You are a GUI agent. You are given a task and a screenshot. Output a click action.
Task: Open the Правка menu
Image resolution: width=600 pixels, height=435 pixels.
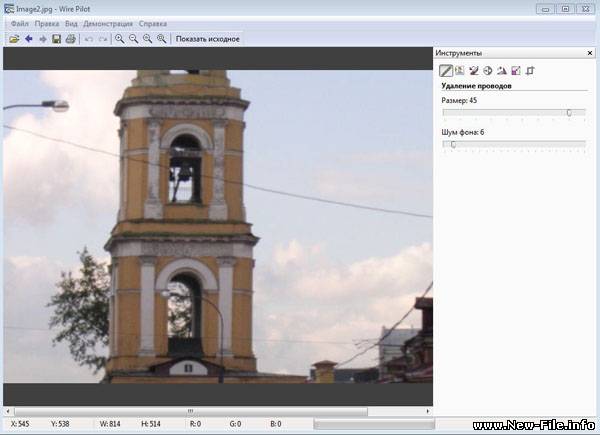(x=47, y=23)
